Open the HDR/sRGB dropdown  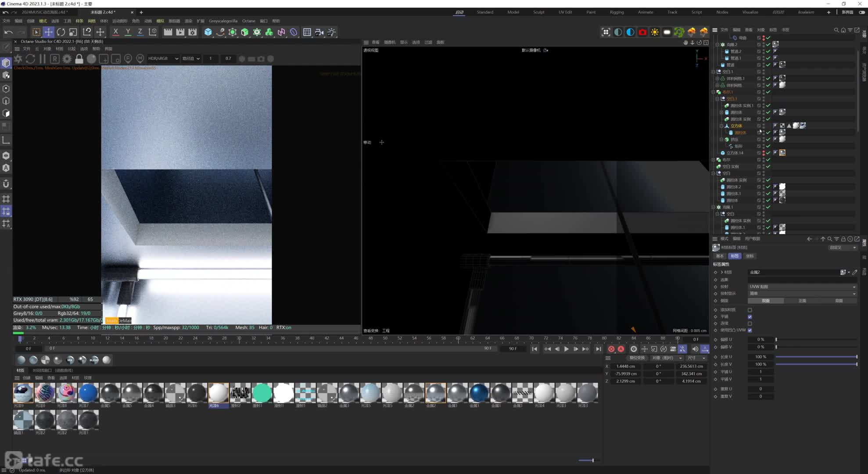[x=163, y=58]
